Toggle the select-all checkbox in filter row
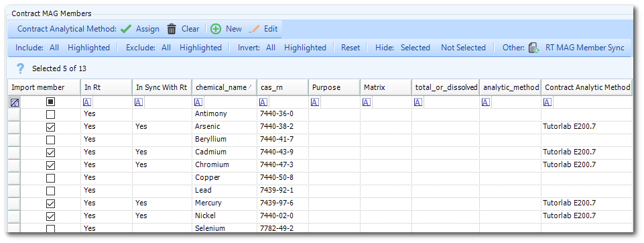 (50, 101)
